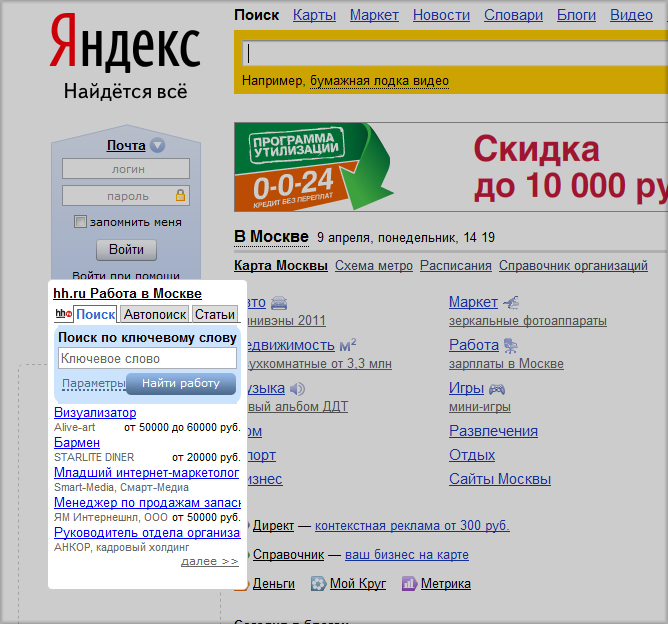Toggle the 'запомнить меня' checkbox

81,222
